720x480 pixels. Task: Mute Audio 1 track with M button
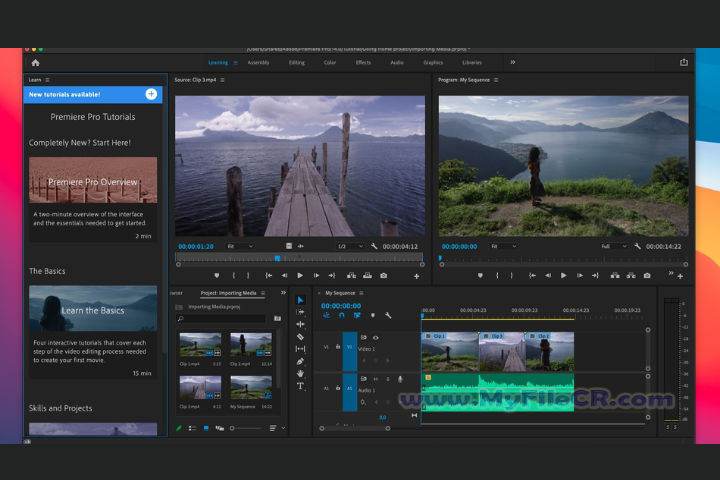pyautogui.click(x=376, y=379)
